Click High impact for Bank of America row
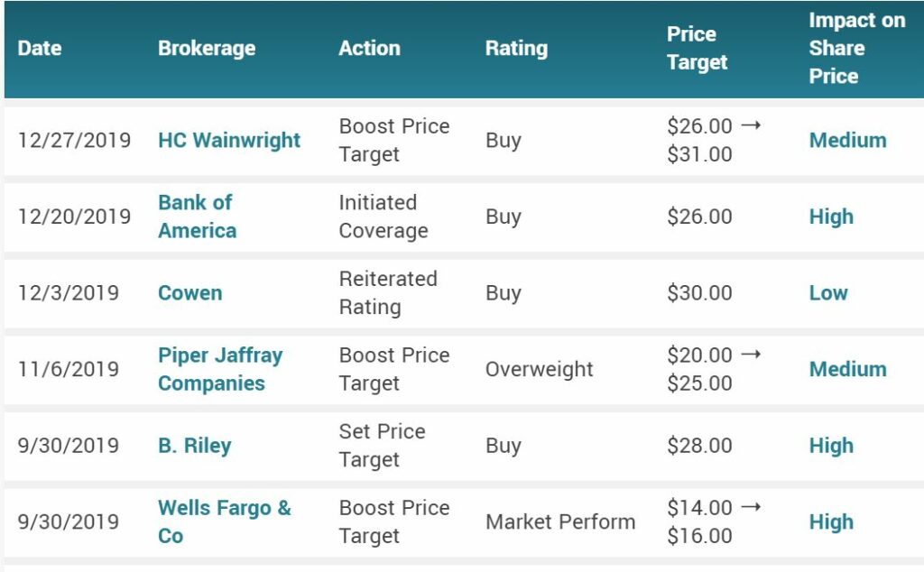 tap(831, 217)
